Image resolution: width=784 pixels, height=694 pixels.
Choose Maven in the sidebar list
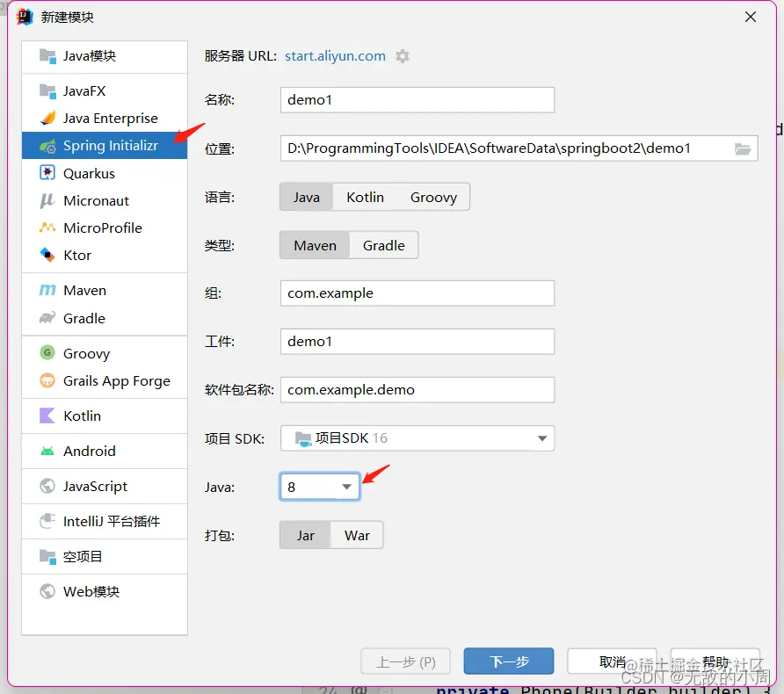[105, 290]
